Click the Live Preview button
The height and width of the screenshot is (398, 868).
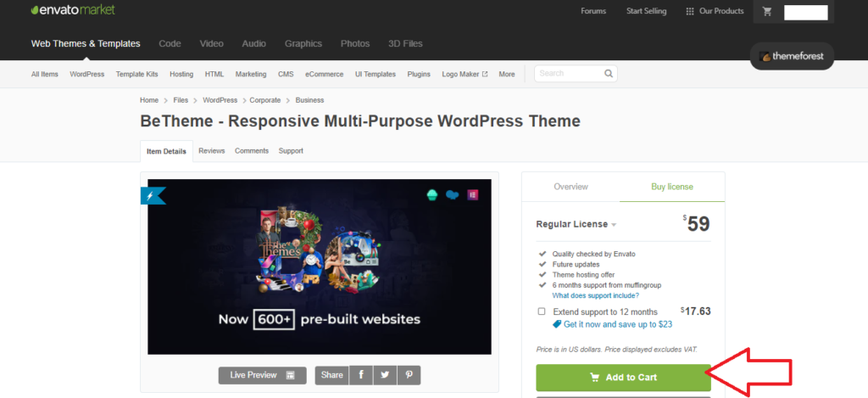(x=263, y=375)
